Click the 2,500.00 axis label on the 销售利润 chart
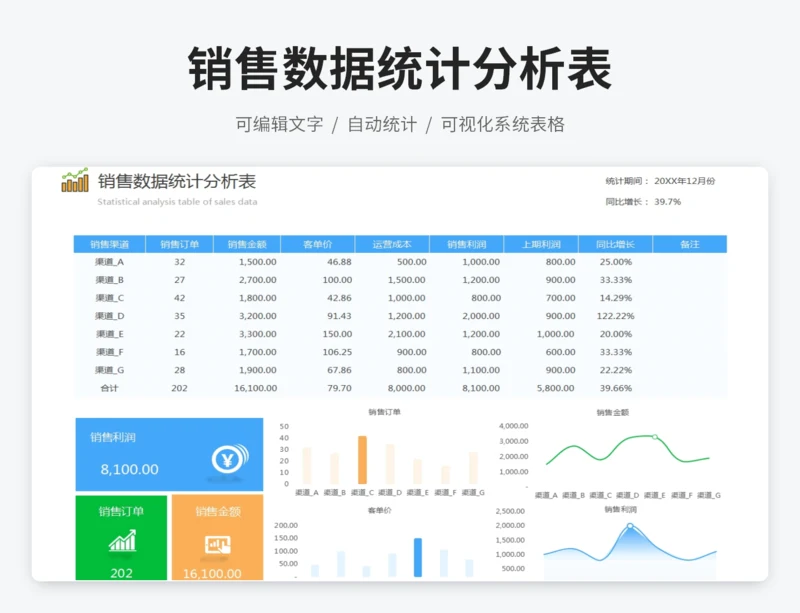The image size is (800, 613). click(x=510, y=511)
